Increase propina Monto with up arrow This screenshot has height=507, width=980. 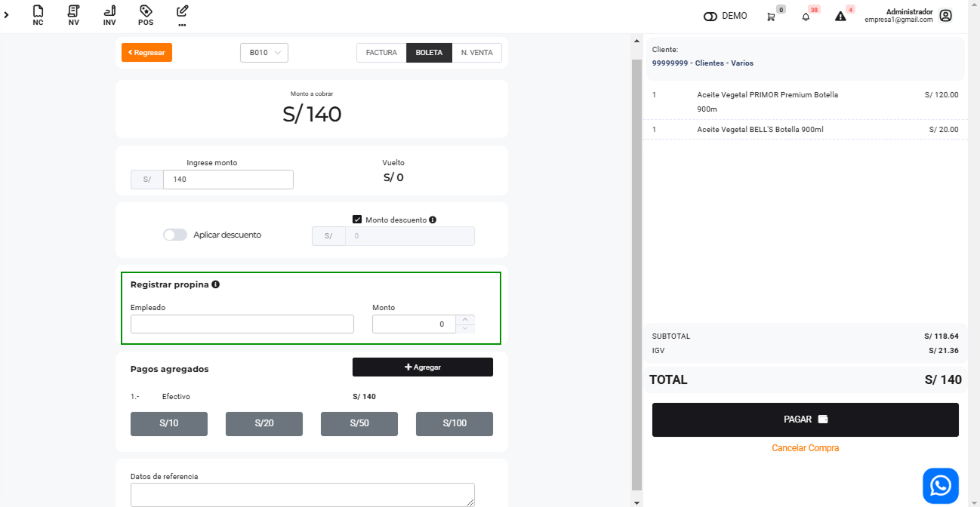click(465, 319)
